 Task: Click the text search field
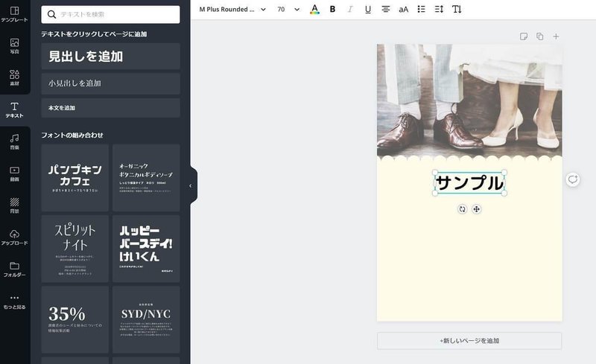tap(110, 14)
